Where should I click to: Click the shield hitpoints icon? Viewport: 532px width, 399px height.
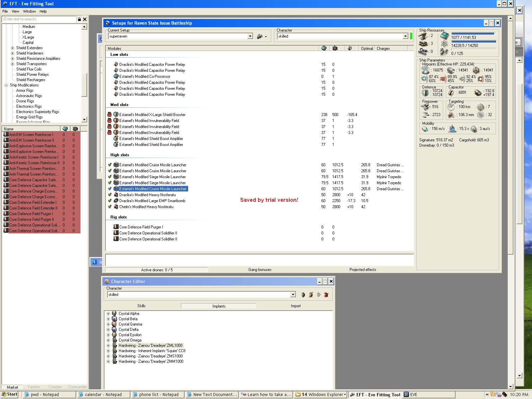tap(425, 70)
